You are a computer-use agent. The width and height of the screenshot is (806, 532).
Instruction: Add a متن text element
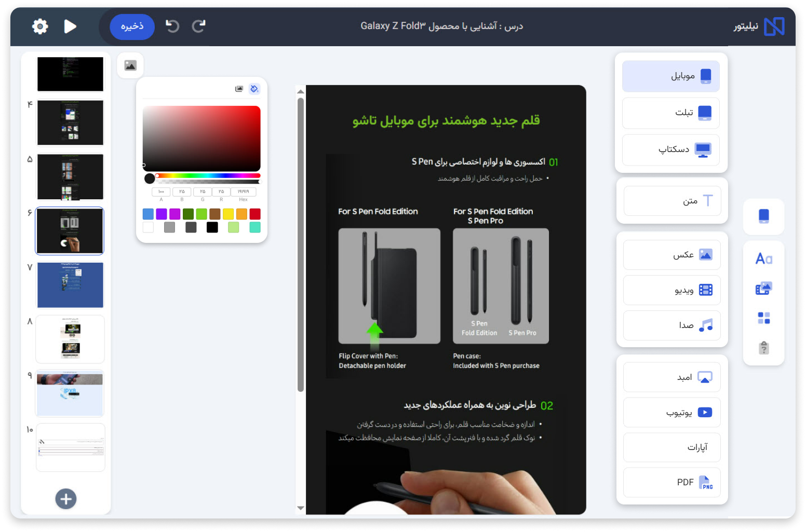click(x=672, y=201)
